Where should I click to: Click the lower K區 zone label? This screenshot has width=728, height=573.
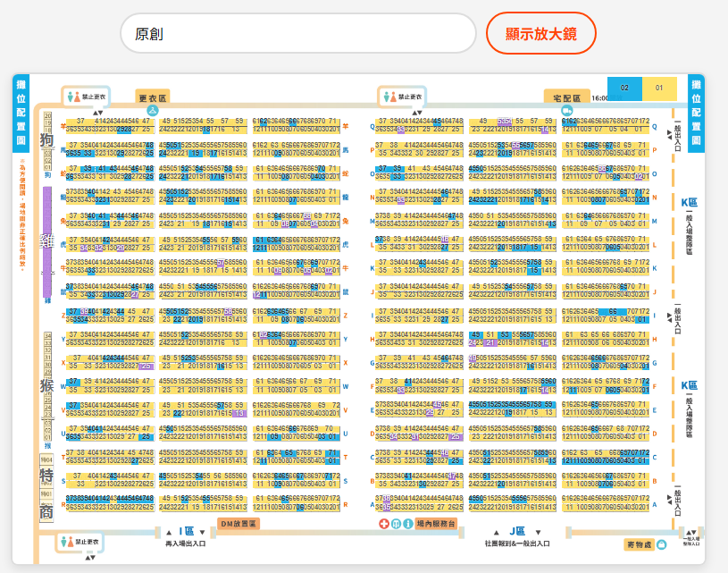pyautogui.click(x=690, y=385)
